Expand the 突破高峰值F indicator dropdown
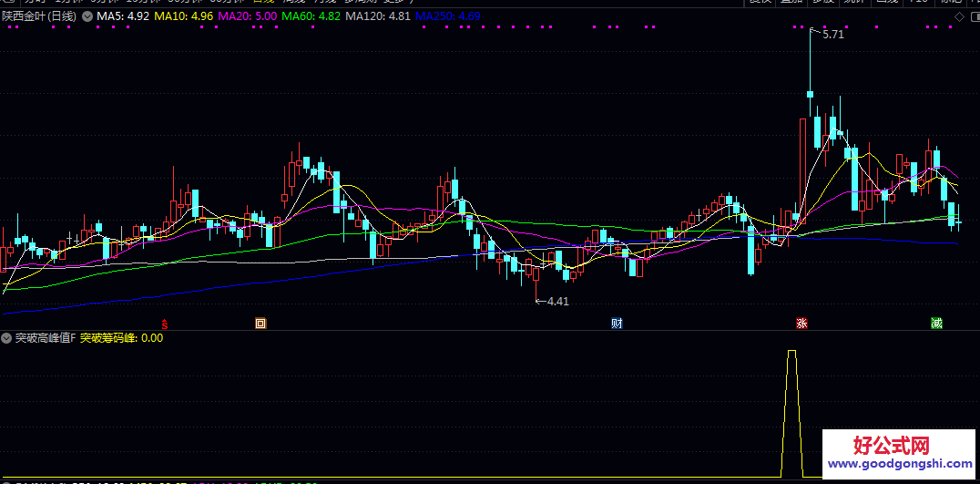Image resolution: width=980 pixels, height=484 pixels. pos(7,338)
